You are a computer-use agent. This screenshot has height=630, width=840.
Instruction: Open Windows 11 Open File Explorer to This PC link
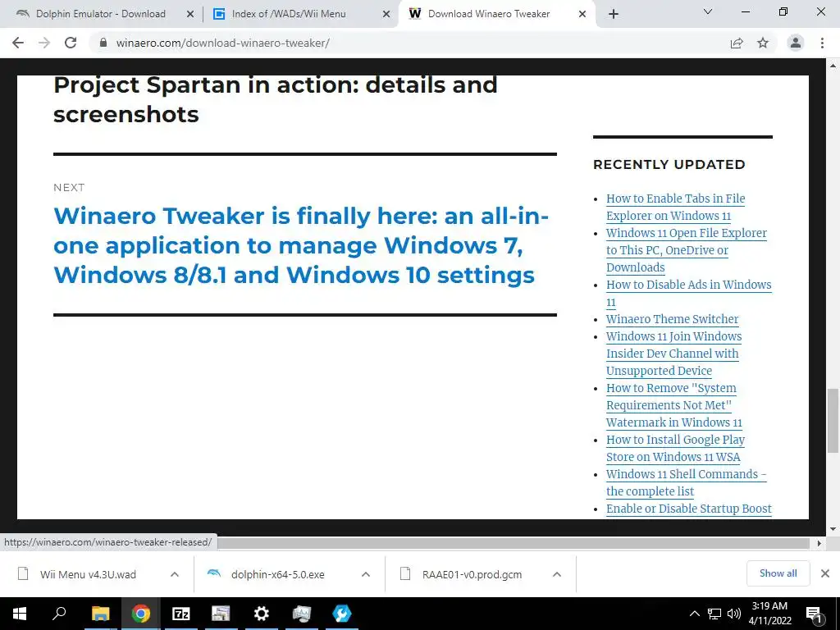tap(687, 250)
